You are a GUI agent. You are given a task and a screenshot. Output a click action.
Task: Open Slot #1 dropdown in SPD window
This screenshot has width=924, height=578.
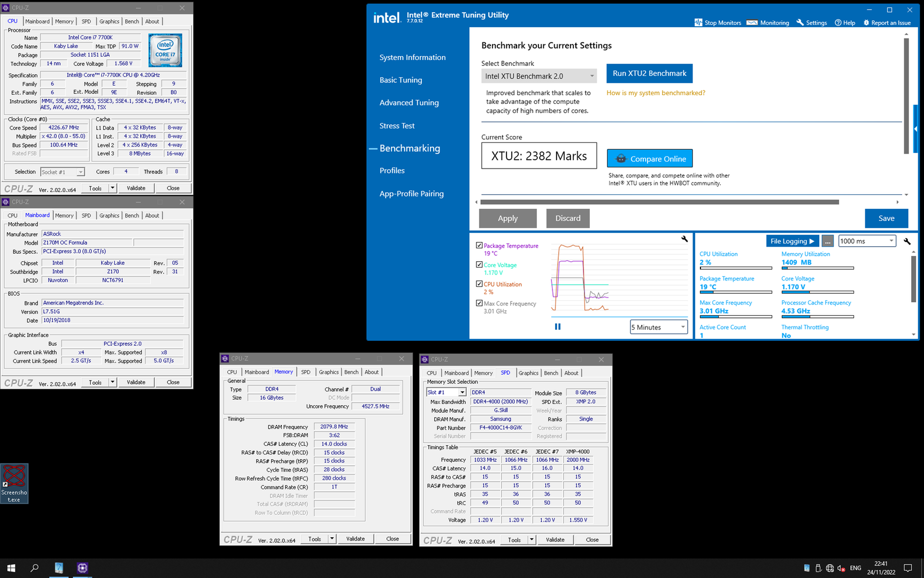446,392
